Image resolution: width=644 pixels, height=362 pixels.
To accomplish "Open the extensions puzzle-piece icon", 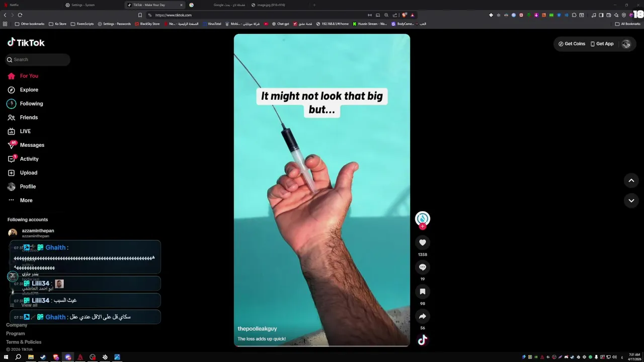I will coord(574,15).
